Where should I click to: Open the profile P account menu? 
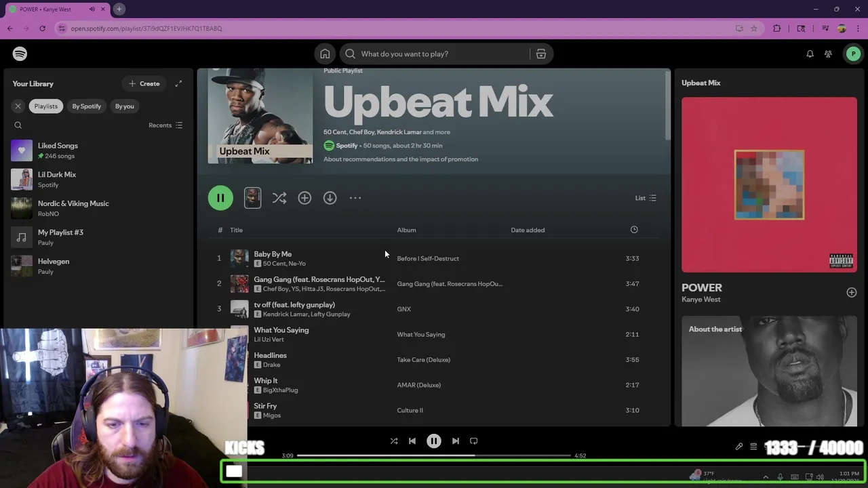[853, 54]
